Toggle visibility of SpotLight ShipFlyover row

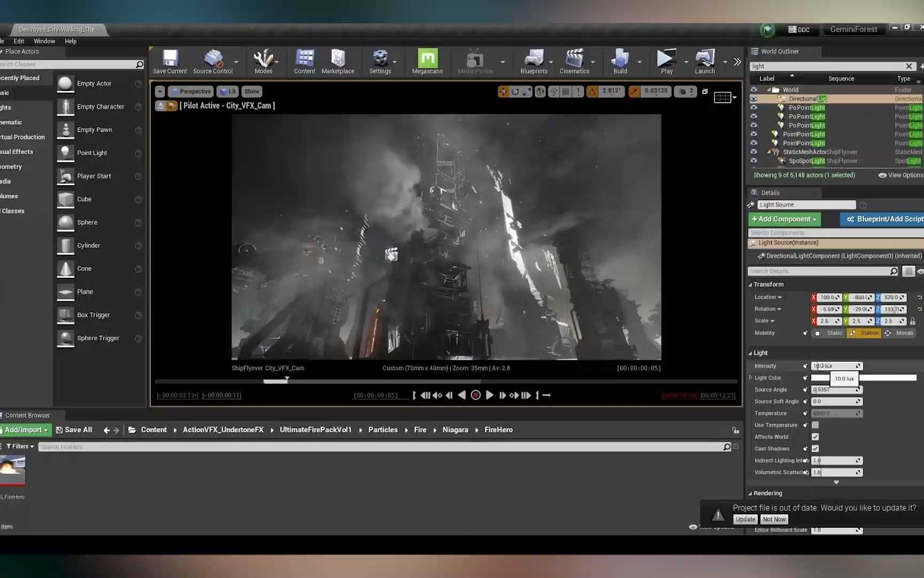(753, 161)
